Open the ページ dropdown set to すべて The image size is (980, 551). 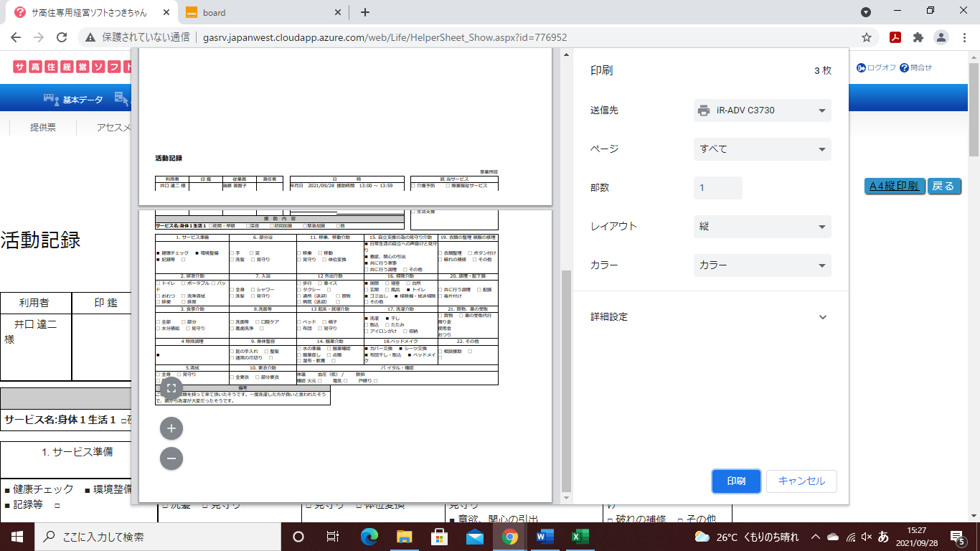pos(762,149)
